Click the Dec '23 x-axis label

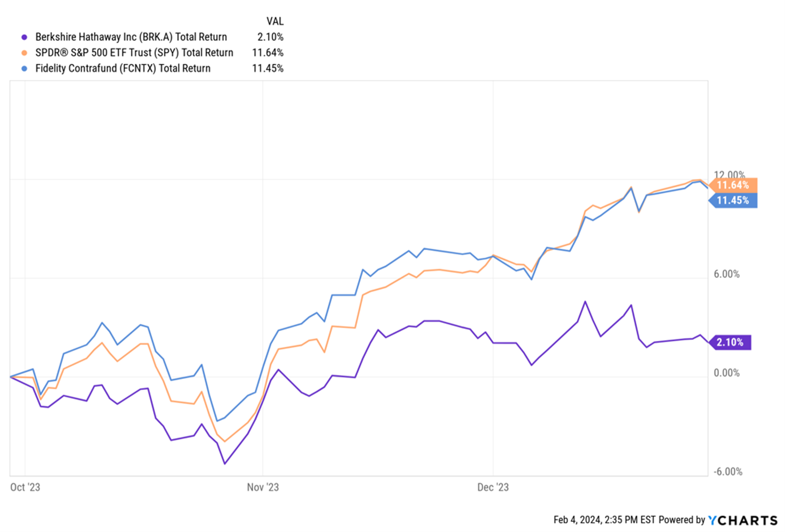[493, 487]
